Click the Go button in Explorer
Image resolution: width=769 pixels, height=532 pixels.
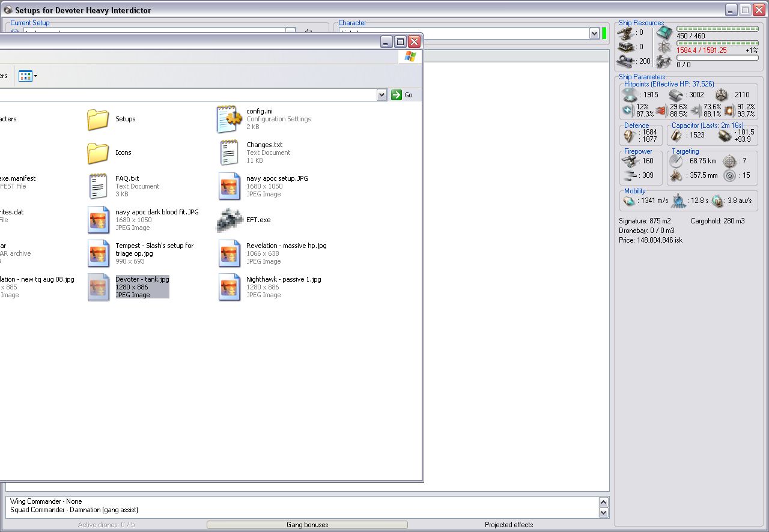(x=402, y=95)
